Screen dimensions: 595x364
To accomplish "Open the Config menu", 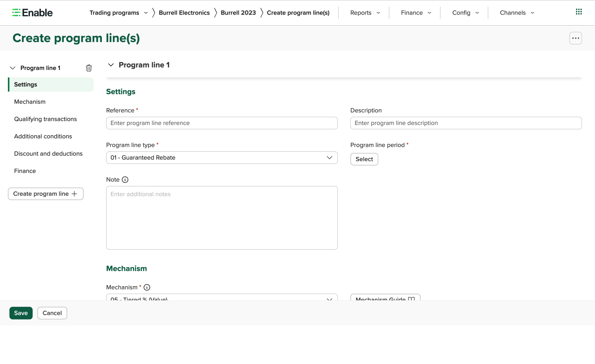I will [466, 13].
